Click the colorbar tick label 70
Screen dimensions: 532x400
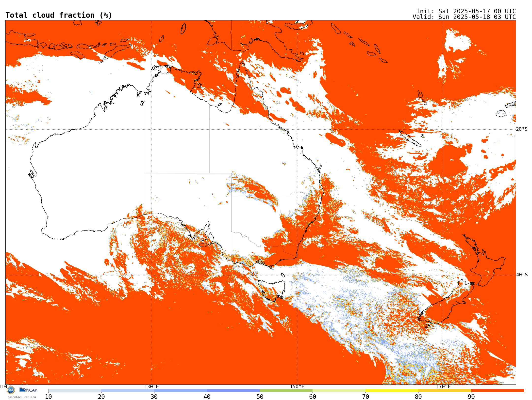tap(366, 397)
